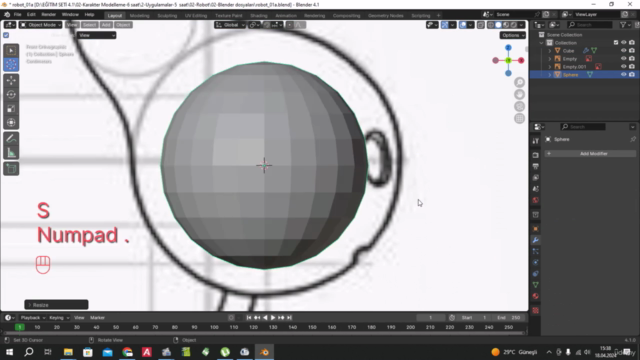
Task: Open the outliner filter dropdown
Action: point(625,25)
